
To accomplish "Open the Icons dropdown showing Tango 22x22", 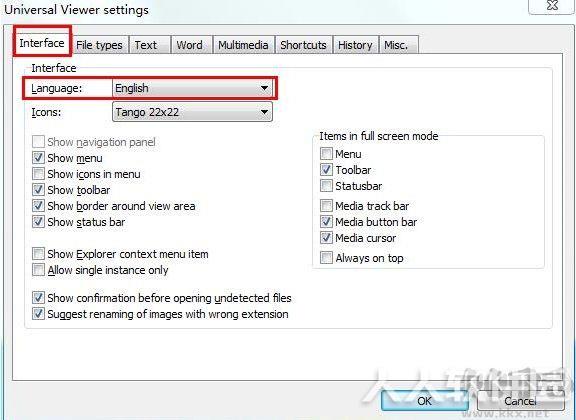I will click(192, 112).
